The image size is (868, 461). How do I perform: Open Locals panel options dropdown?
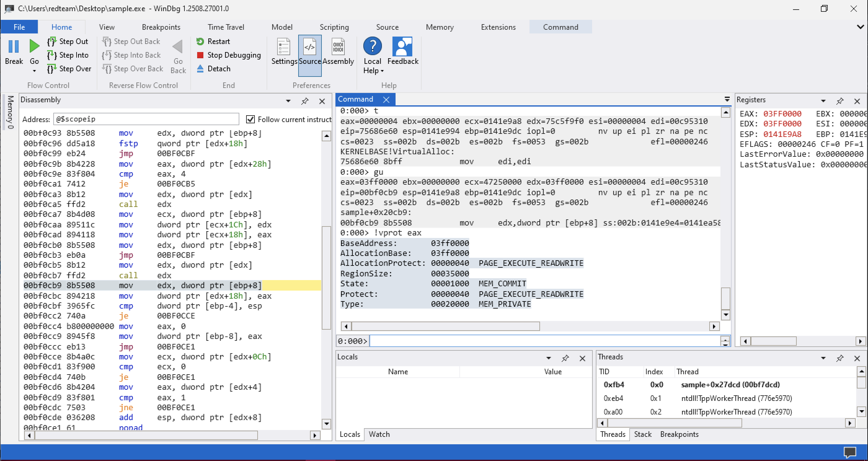[x=549, y=358]
